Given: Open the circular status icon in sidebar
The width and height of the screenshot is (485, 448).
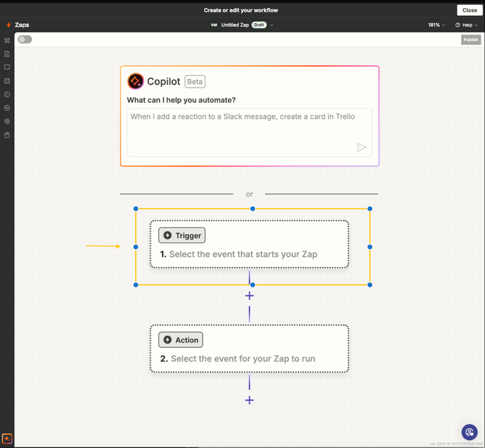Looking at the screenshot, I should point(7,108).
